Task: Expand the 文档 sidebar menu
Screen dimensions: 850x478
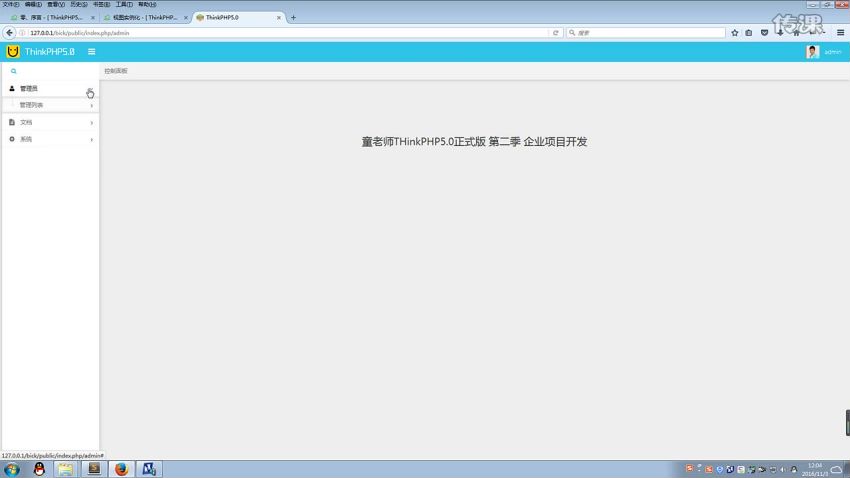Action: pyautogui.click(x=27, y=122)
